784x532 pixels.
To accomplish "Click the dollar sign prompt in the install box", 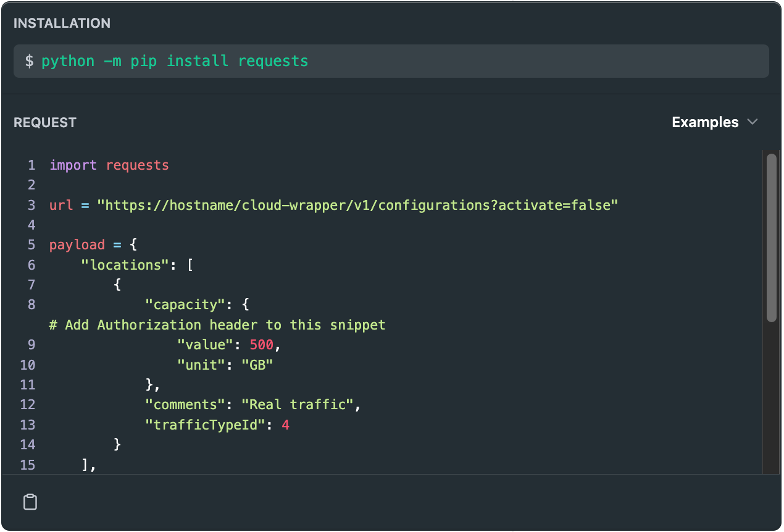I will point(29,61).
